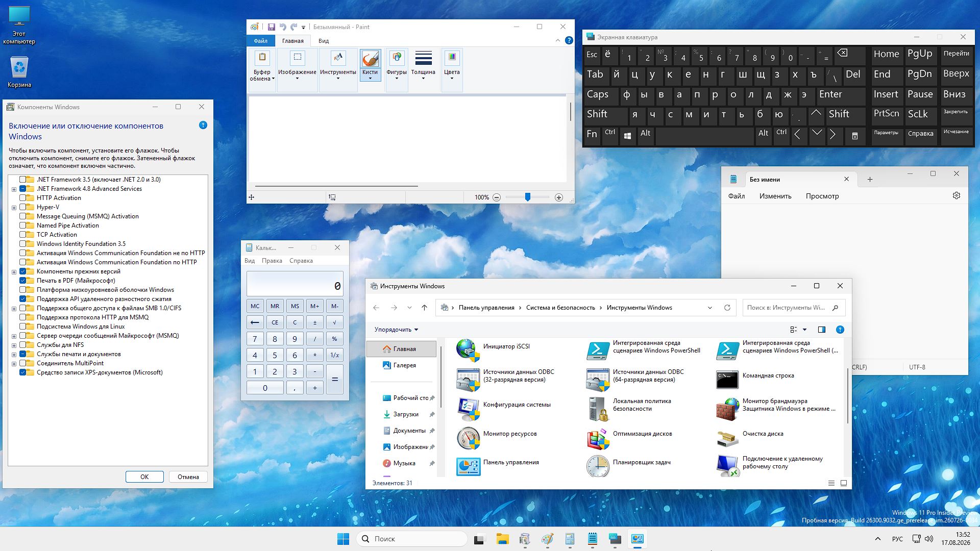Expand the Hyper-V tree node
980x551 pixels.
[14, 208]
